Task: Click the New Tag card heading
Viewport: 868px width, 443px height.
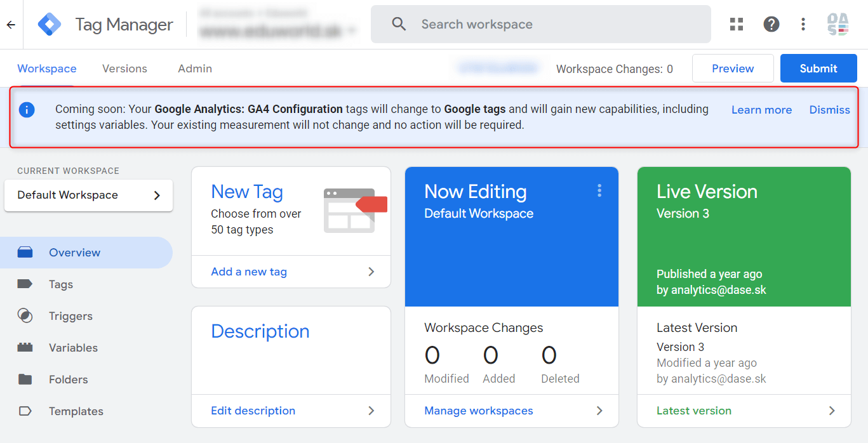Action: (247, 192)
